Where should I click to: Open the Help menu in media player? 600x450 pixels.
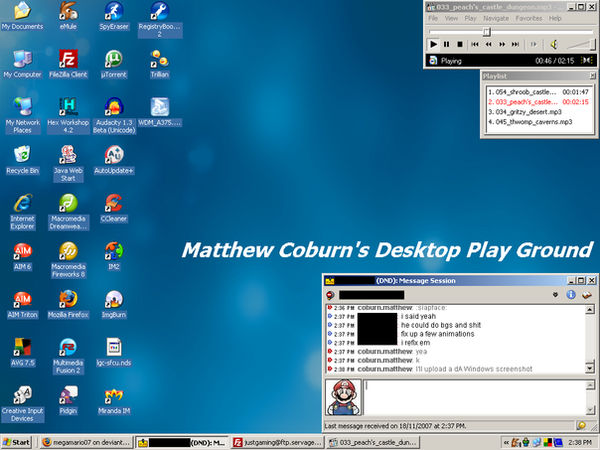555,18
